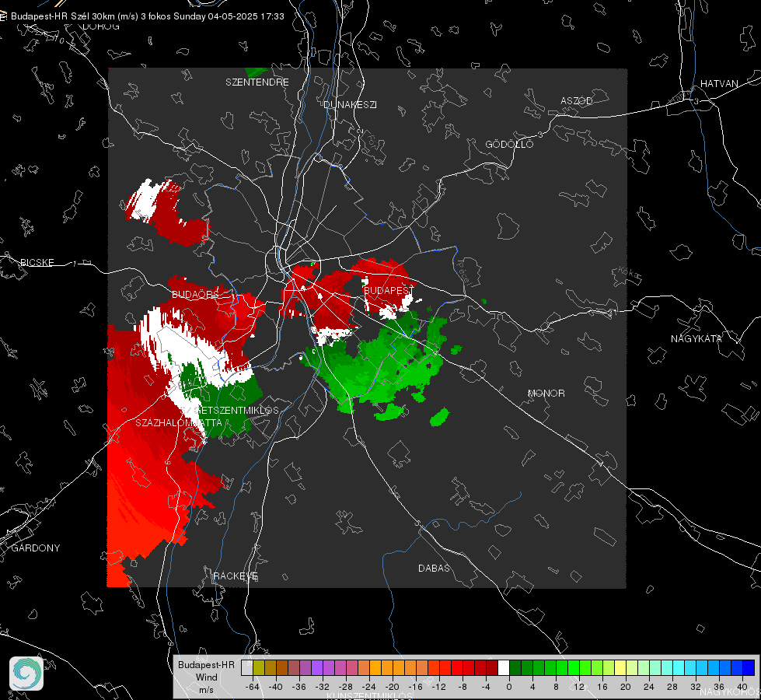The height and width of the screenshot is (700, 761).
Task: Pick the olive -64 legend swatch
Action: coord(258,667)
